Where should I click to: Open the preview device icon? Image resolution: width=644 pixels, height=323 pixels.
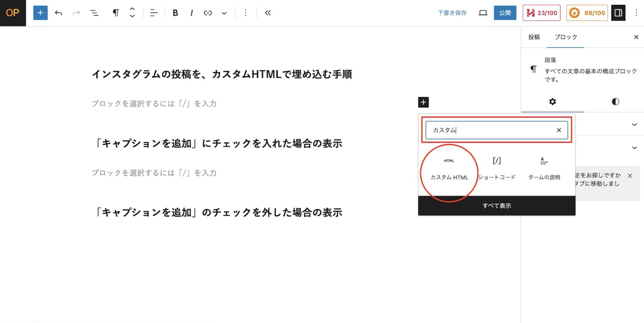tap(483, 13)
